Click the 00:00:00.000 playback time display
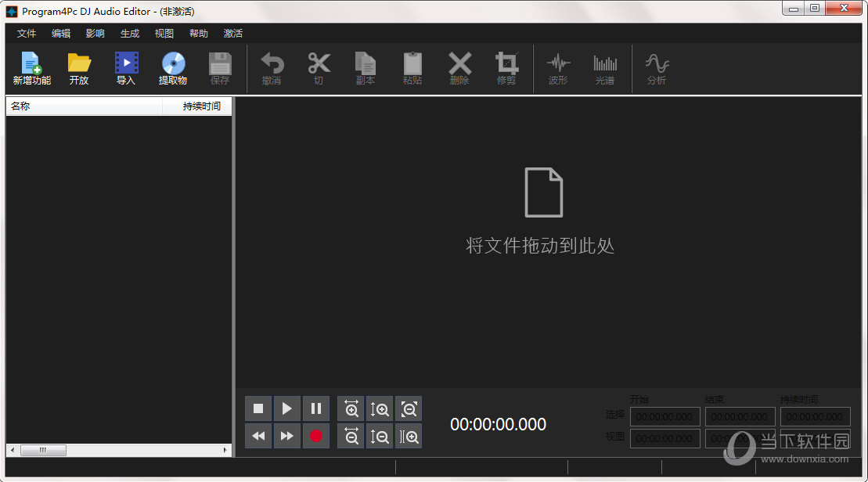This screenshot has width=868, height=482. 499,424
